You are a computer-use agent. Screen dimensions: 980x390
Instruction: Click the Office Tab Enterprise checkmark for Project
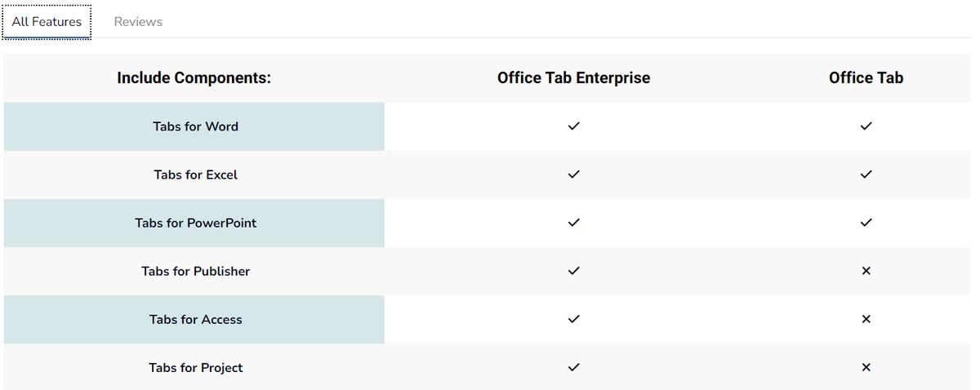point(573,367)
